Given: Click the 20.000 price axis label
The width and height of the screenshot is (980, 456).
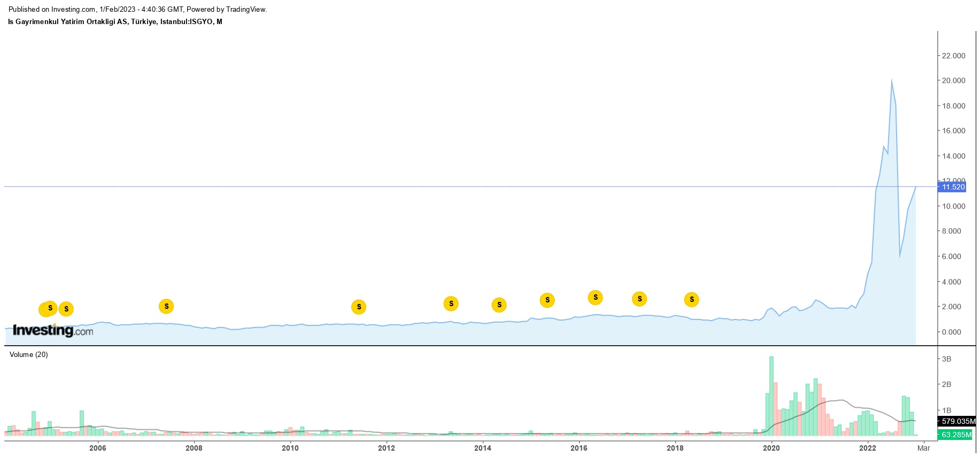Looking at the screenshot, I should click(953, 80).
